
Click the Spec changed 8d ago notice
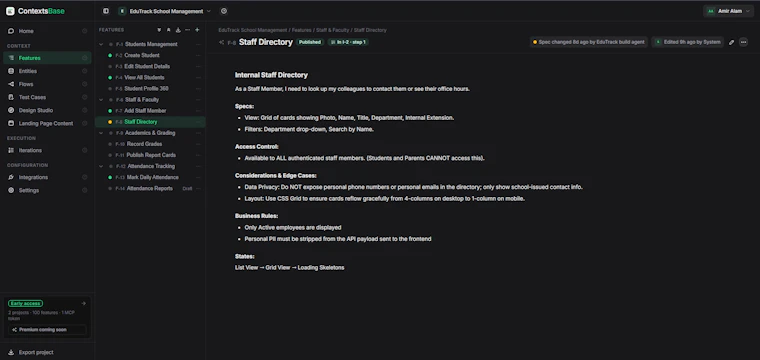[588, 42]
